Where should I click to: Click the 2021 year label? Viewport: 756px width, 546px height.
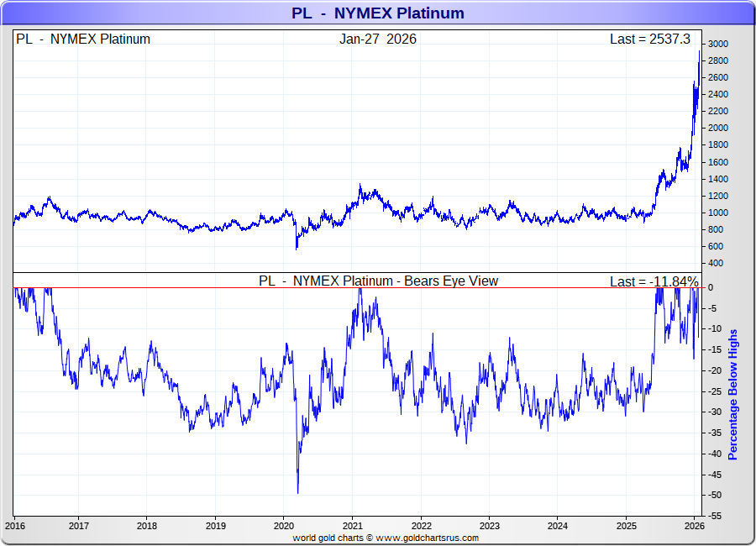coord(353,526)
